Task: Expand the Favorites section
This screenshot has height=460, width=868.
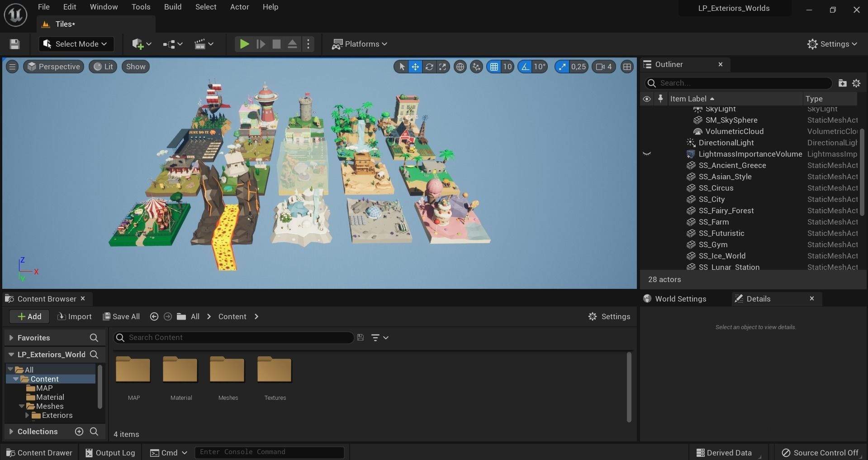Action: [x=11, y=338]
